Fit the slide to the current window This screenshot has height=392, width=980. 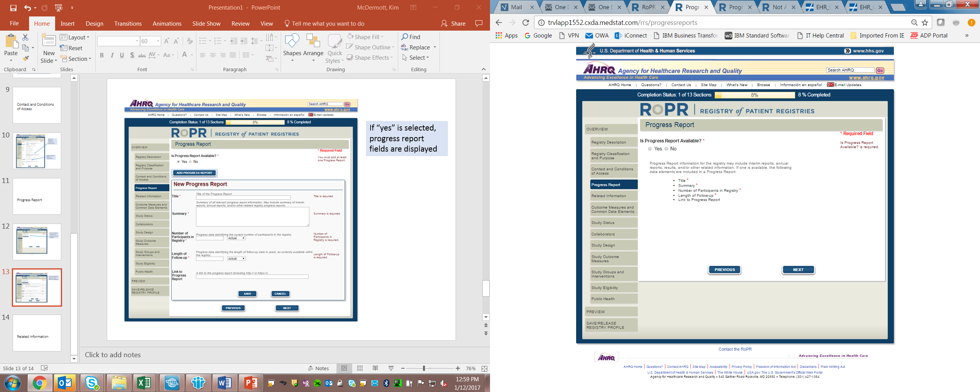point(484,369)
